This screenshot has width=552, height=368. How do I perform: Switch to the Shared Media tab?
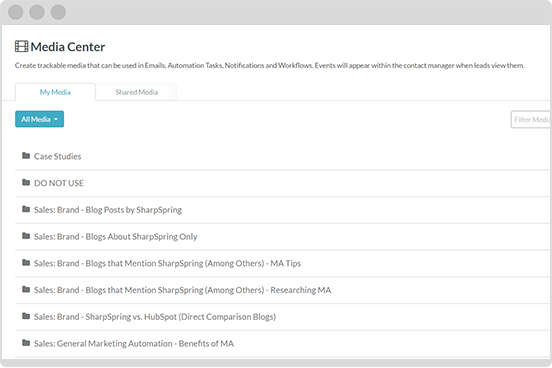click(137, 92)
